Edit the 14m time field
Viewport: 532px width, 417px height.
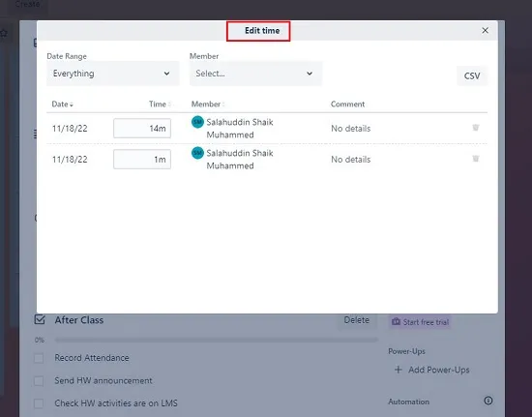click(x=142, y=129)
